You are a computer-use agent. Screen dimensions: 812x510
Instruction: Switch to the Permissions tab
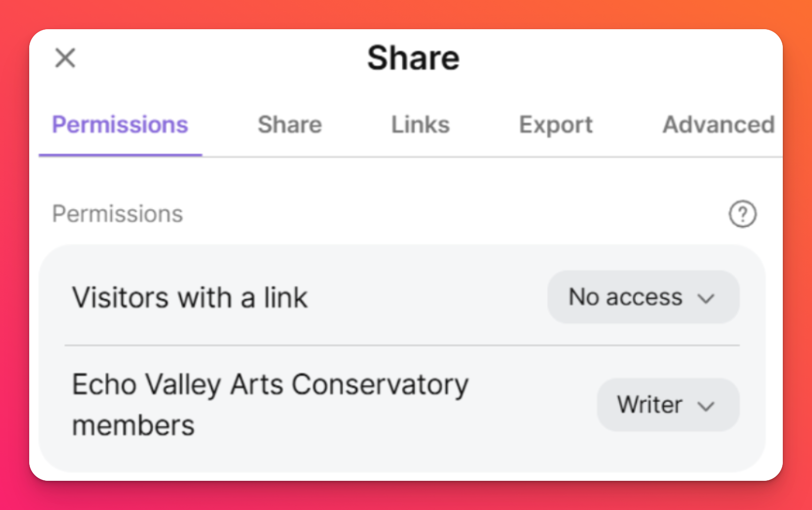click(x=120, y=125)
